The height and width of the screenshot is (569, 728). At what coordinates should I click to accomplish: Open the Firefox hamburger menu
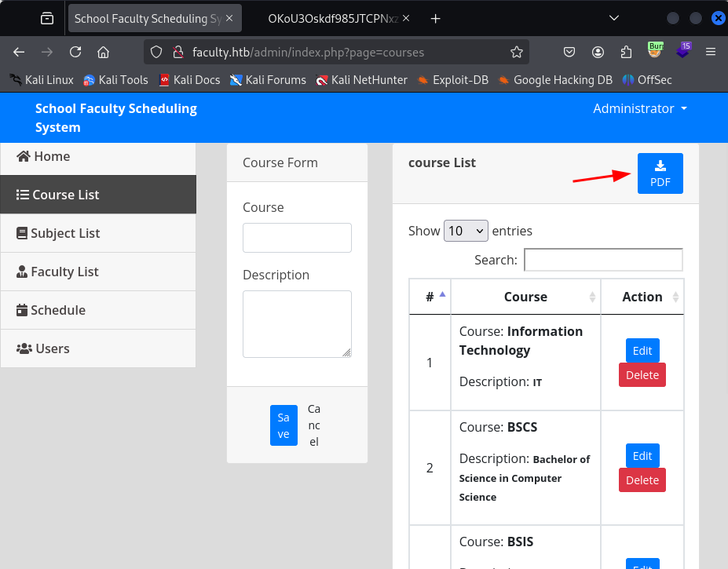(x=711, y=52)
